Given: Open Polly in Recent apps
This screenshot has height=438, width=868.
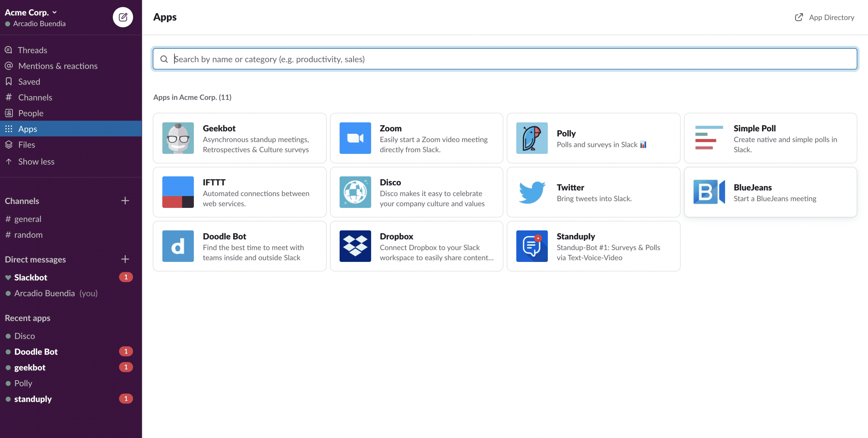Looking at the screenshot, I should coord(71,383).
